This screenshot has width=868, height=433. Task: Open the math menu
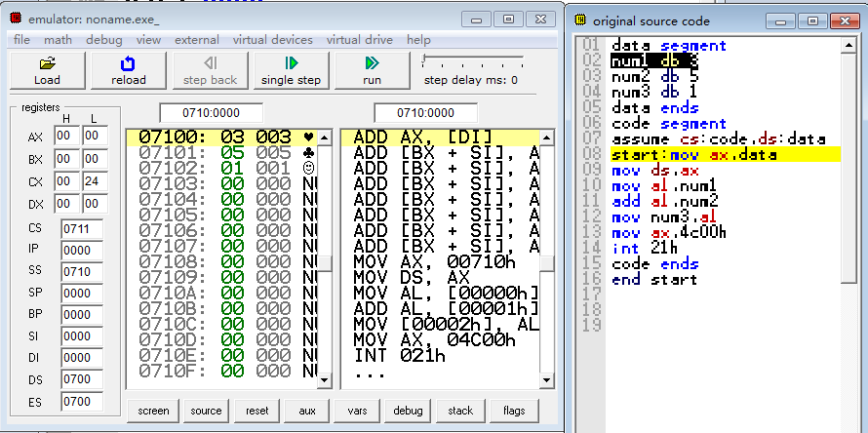tap(59, 40)
